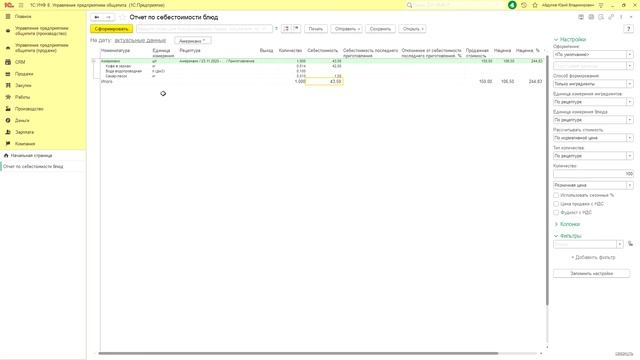Click the Заполнить настройки button
The image size is (640, 360).
coord(591,273)
